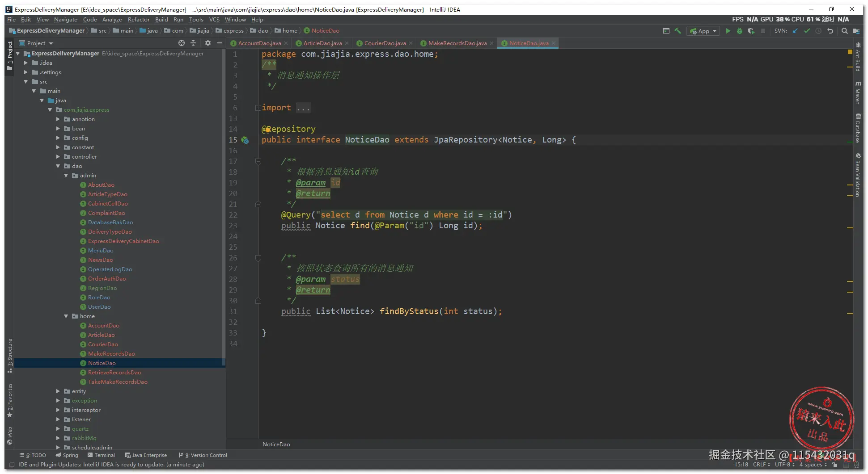Open the Project view mode dropdown
The width and height of the screenshot is (868, 474).
click(36, 43)
